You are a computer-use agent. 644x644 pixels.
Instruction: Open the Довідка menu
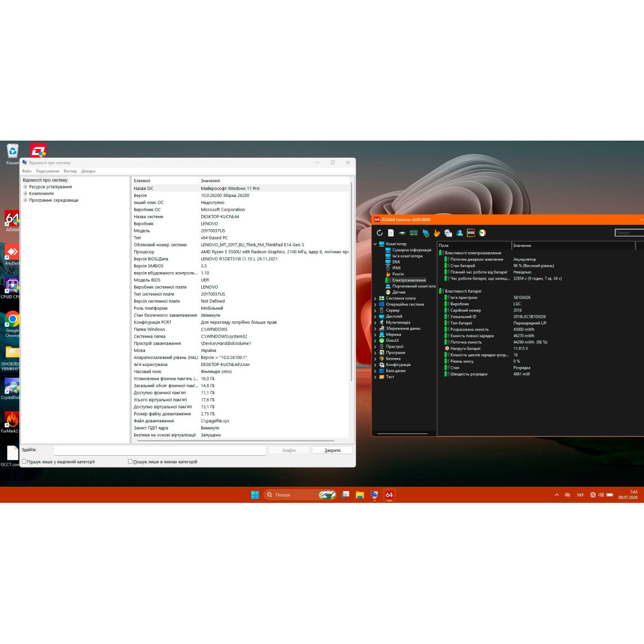88,171
